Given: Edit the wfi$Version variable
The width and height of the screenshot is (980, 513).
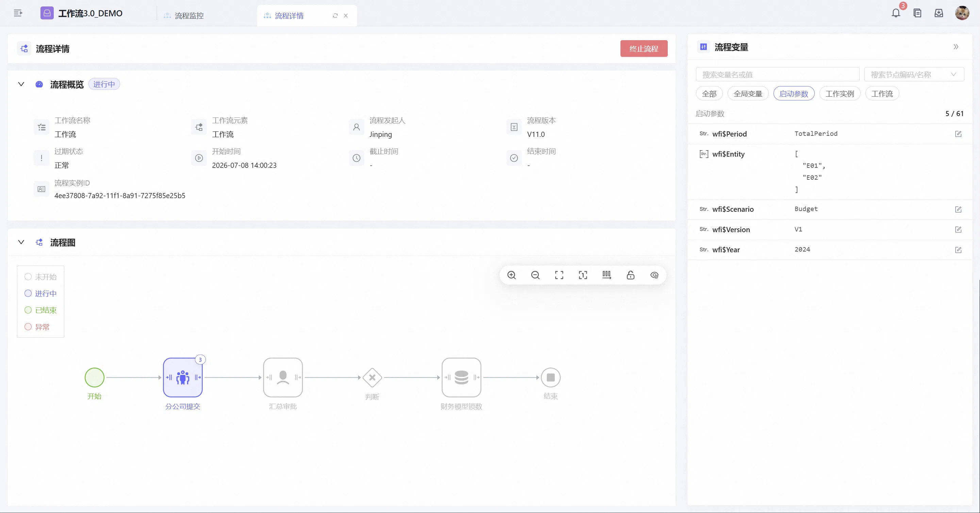Looking at the screenshot, I should (958, 230).
